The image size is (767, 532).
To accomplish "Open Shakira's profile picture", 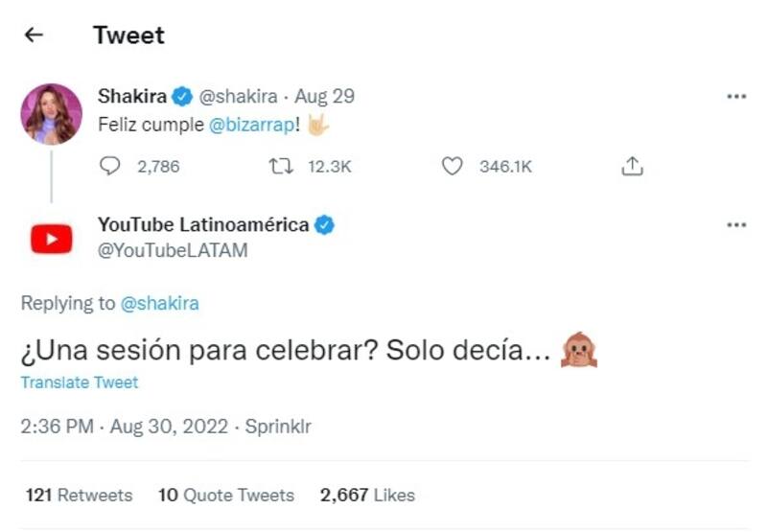I will coord(52,114).
